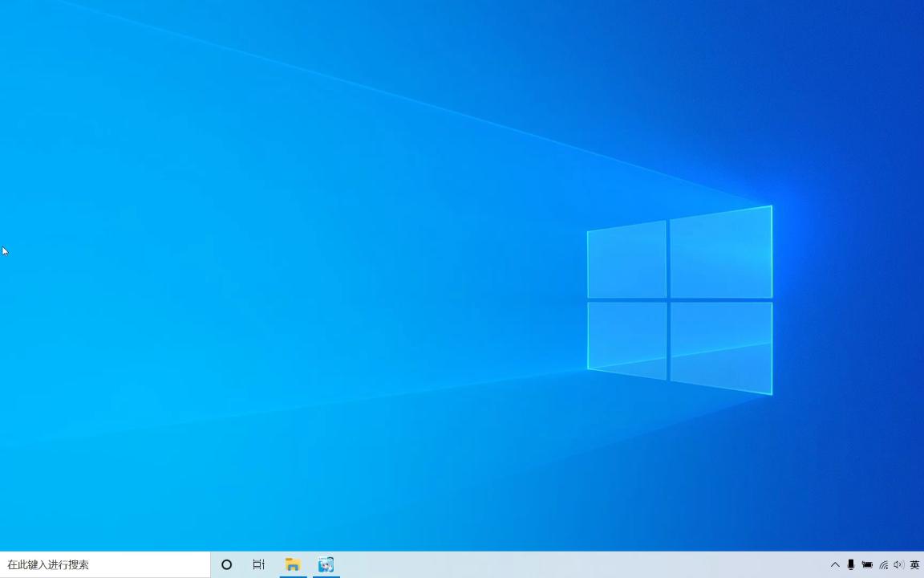This screenshot has width=924, height=578.
Task: Toggle input method via the 英 indicator
Action: [x=914, y=564]
